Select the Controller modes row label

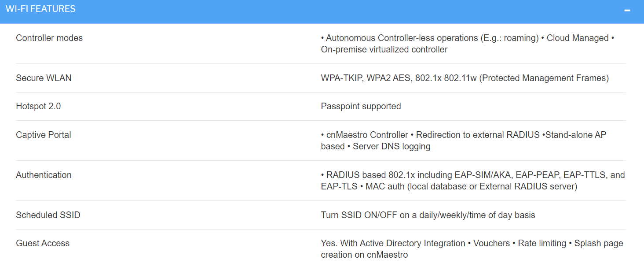(x=49, y=38)
